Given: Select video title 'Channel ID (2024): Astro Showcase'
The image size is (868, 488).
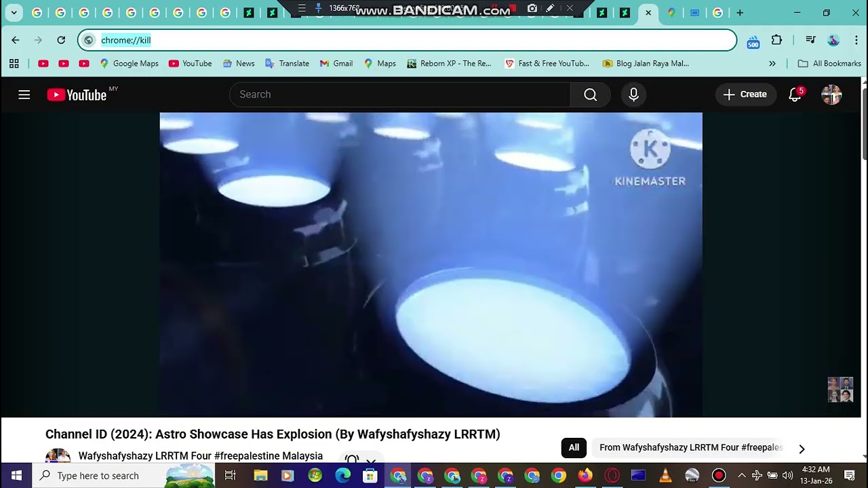Looking at the screenshot, I should [x=273, y=434].
